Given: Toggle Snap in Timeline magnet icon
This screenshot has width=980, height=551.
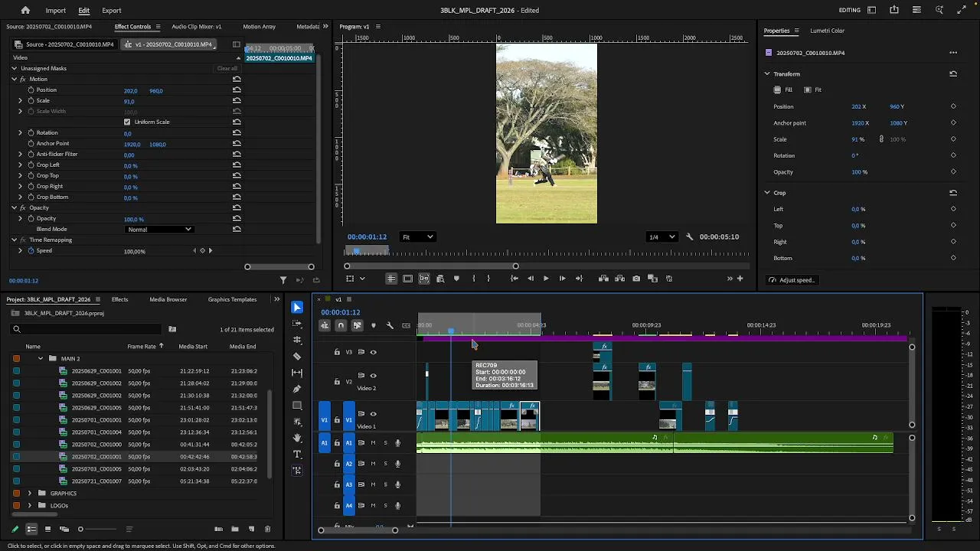Looking at the screenshot, I should 341,325.
